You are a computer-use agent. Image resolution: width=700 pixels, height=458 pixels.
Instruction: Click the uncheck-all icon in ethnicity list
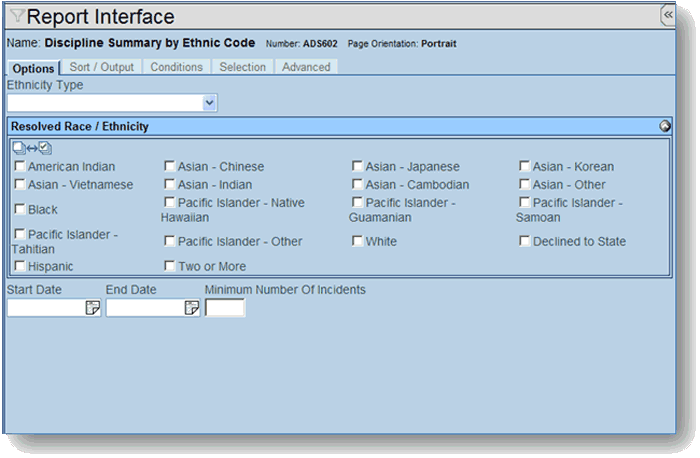(x=19, y=148)
